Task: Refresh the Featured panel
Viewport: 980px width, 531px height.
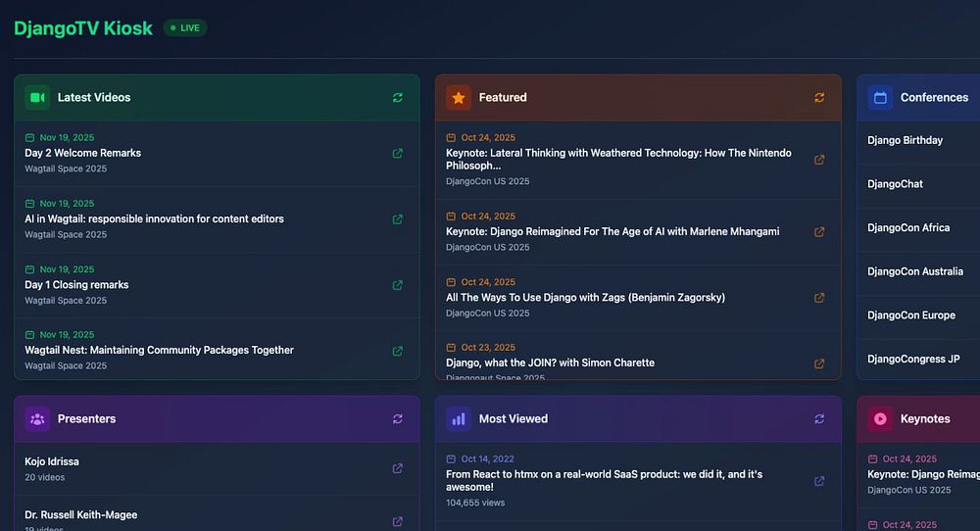Action: pyautogui.click(x=819, y=98)
